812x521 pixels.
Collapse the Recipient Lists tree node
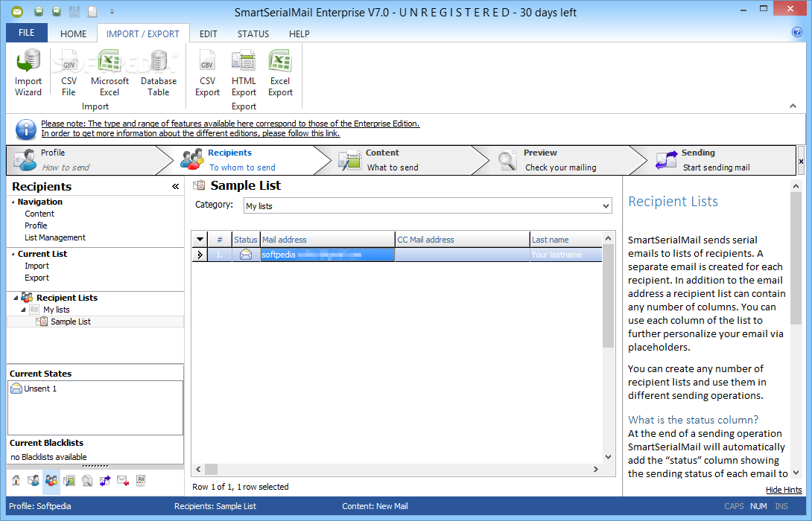point(16,298)
